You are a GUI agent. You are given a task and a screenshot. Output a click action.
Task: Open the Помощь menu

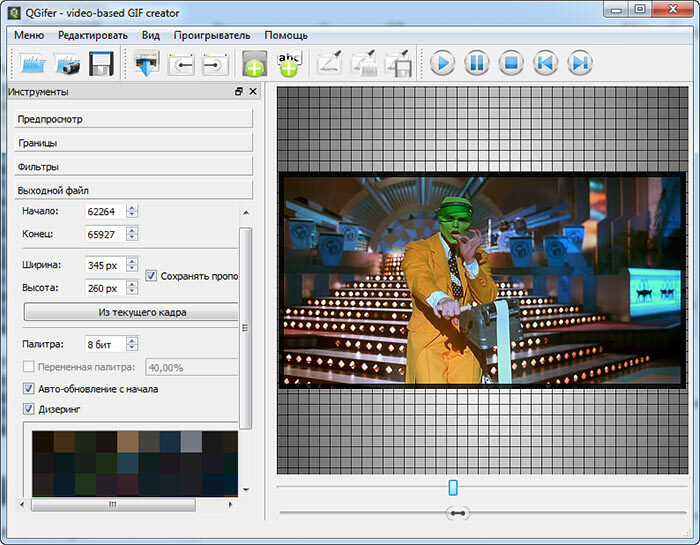(x=286, y=35)
